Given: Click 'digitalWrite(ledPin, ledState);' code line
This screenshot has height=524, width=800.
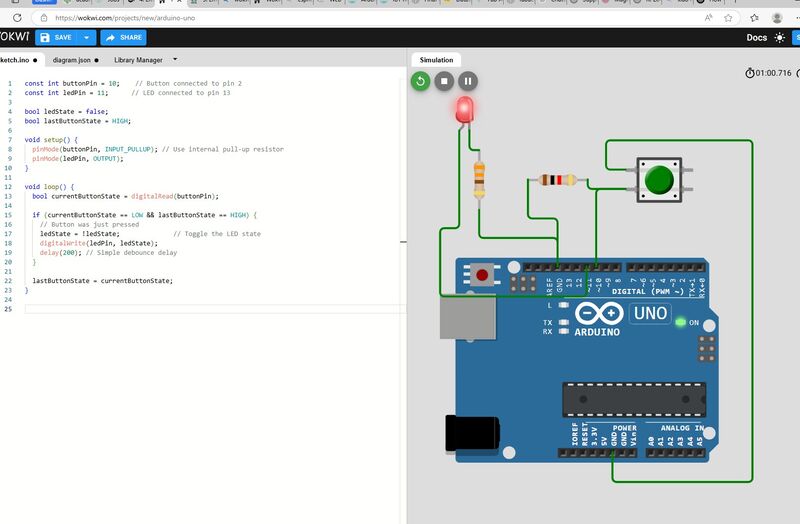Looking at the screenshot, I should tap(98, 243).
